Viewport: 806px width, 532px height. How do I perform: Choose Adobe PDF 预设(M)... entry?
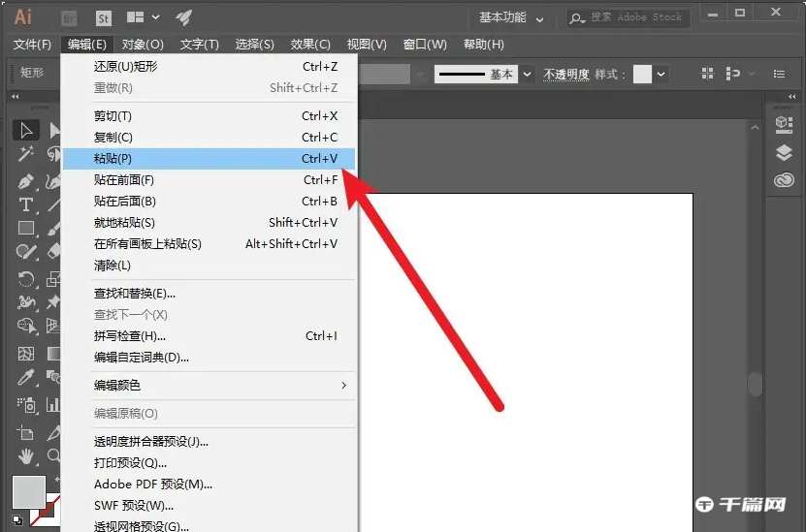coord(210,485)
